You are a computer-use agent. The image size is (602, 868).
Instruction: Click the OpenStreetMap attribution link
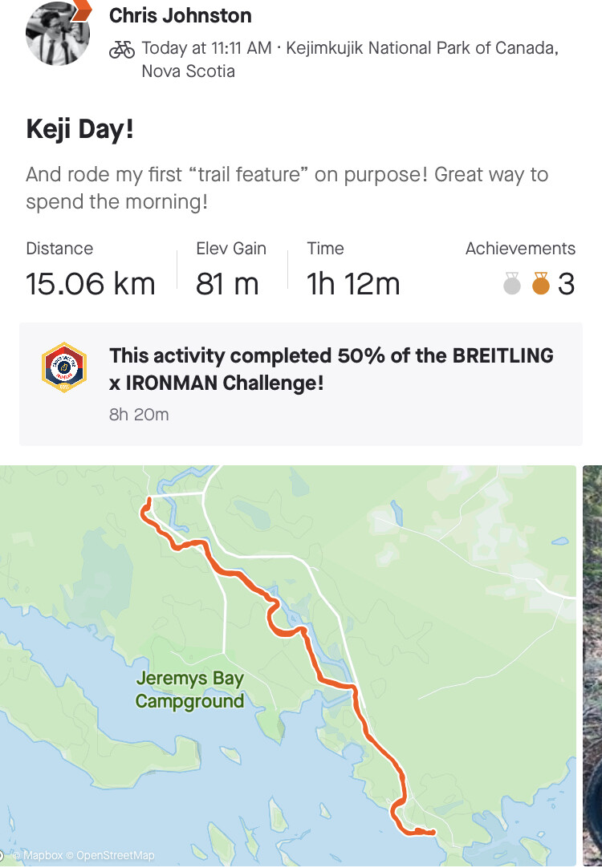[115, 856]
